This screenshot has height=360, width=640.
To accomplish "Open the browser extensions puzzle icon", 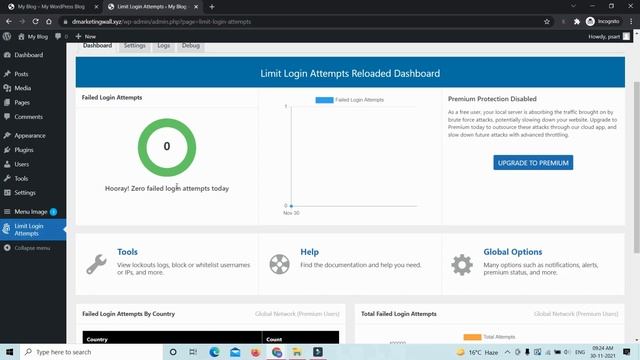I will pyautogui.click(x=577, y=22).
